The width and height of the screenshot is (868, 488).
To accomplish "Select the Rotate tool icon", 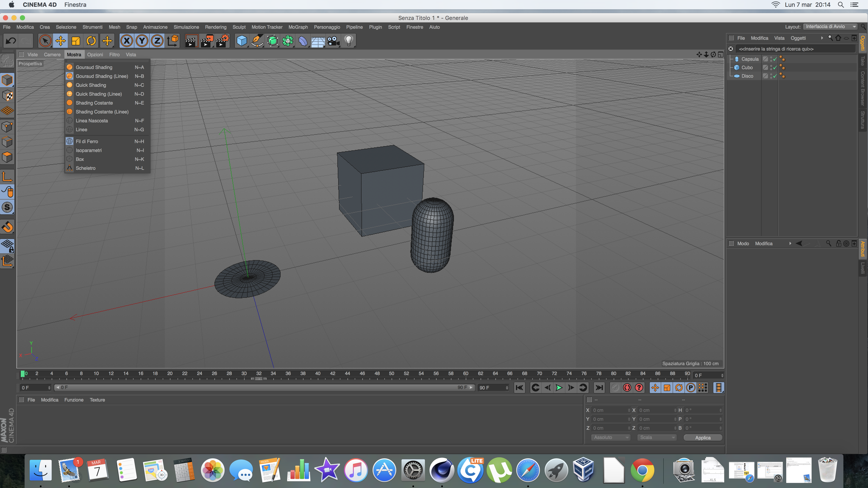I will coord(91,41).
